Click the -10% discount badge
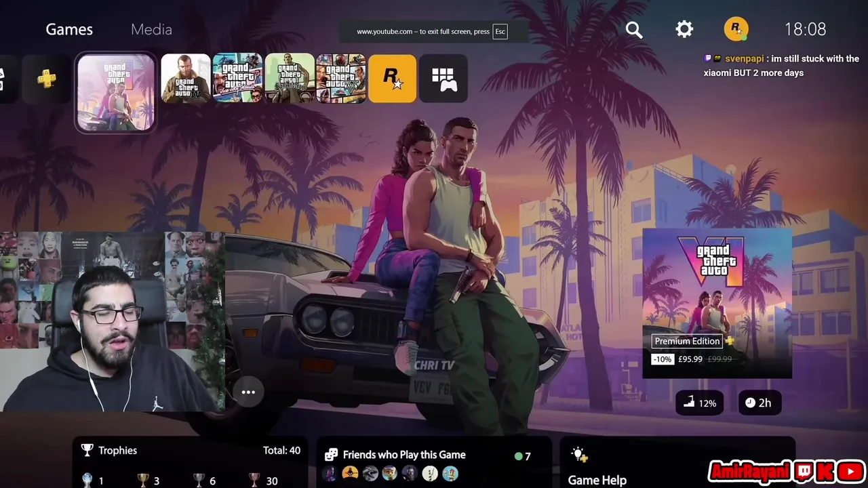 pyautogui.click(x=662, y=359)
